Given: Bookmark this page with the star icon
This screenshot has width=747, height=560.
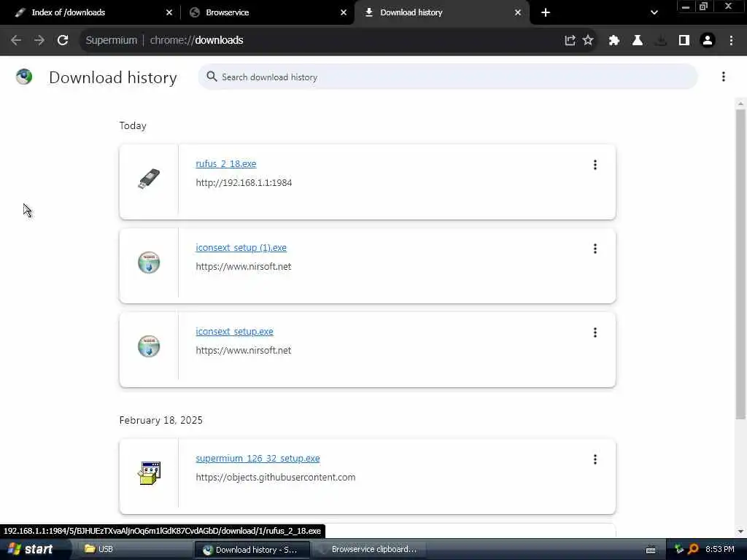Looking at the screenshot, I should pos(588,41).
